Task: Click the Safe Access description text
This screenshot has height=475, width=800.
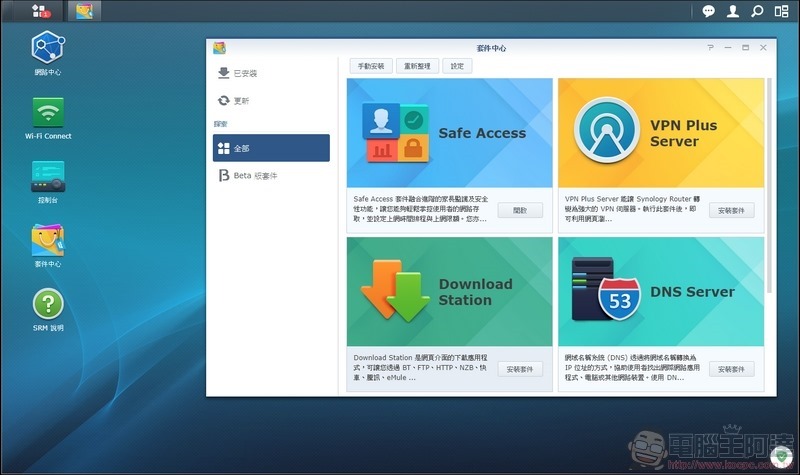Action: point(420,209)
